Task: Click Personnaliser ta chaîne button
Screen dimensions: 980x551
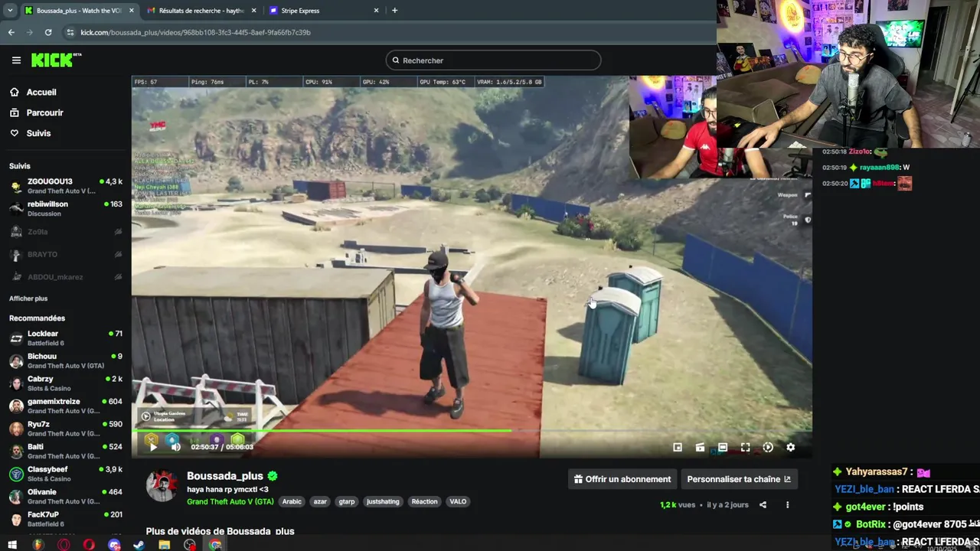Action: (x=739, y=479)
